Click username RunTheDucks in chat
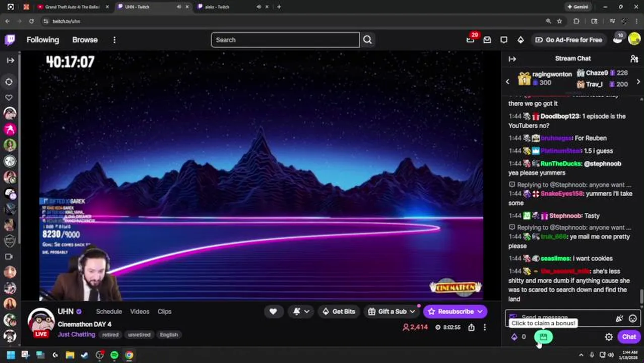Viewport: 644px width, 363px height. [x=561, y=163]
